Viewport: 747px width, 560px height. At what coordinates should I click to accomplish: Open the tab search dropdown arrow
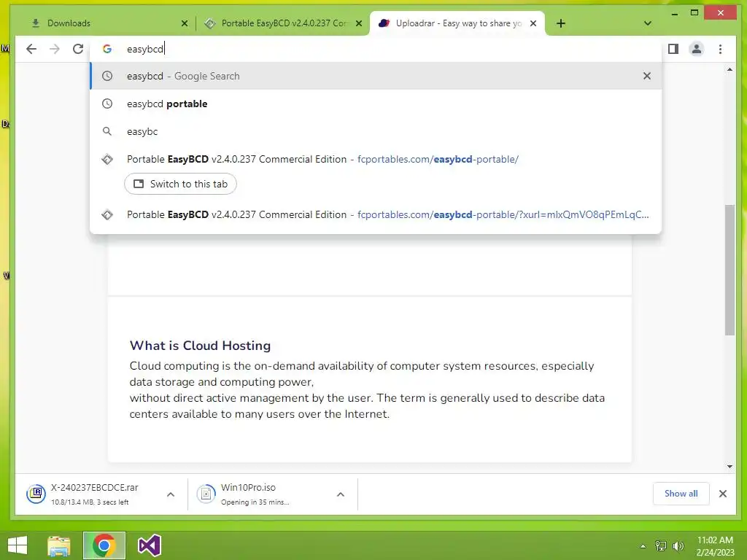pos(648,23)
